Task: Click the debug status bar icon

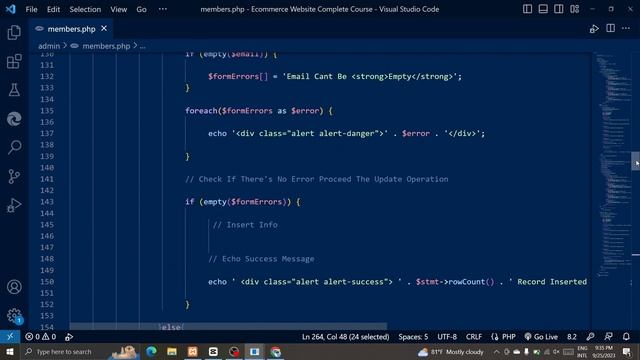Action: coord(69,337)
